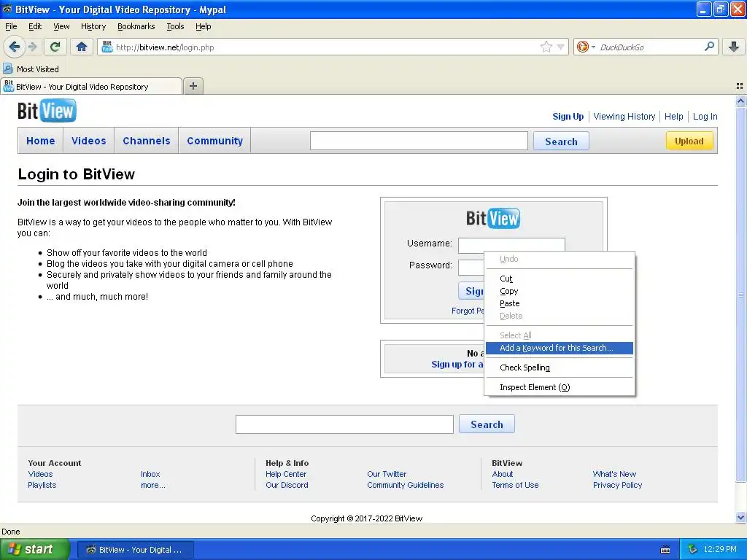Screen dimensions: 747x560
Task: Focus the top site search field
Action: click(419, 141)
